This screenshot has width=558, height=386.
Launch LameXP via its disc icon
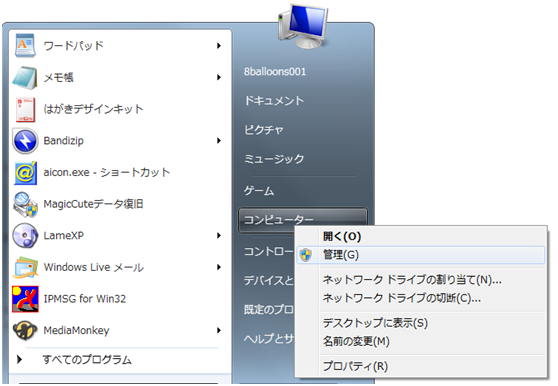click(25, 236)
